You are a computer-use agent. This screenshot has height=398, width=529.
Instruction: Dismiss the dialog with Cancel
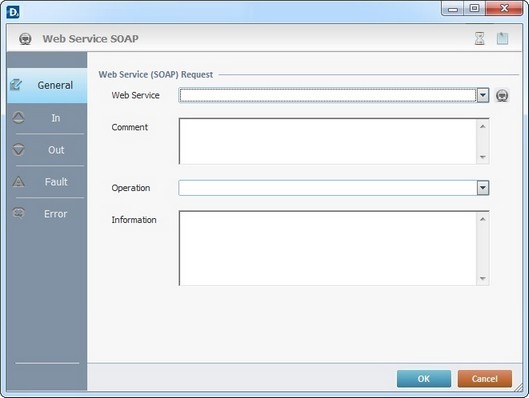pos(484,378)
